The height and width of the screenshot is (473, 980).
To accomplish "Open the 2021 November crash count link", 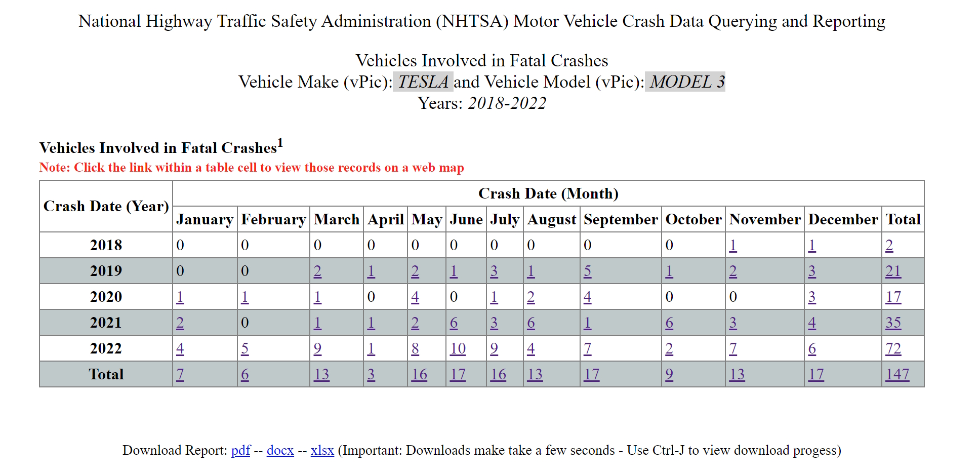I will coord(732,323).
